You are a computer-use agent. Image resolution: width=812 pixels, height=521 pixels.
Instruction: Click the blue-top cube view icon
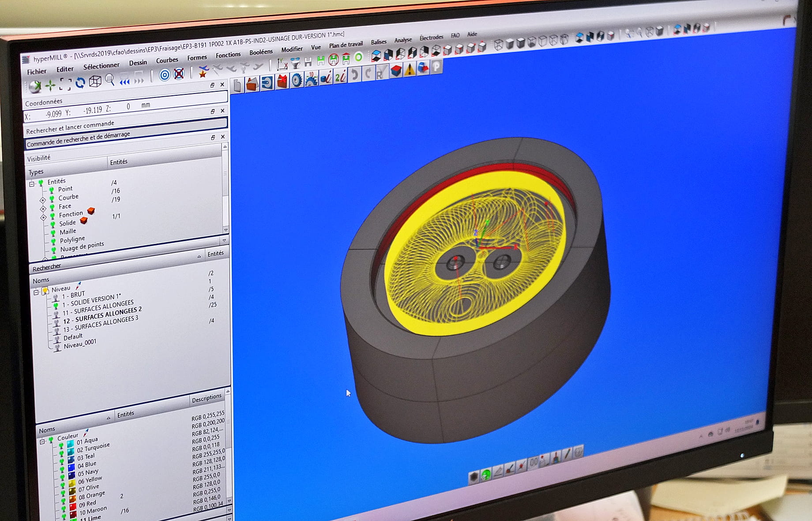376,56
